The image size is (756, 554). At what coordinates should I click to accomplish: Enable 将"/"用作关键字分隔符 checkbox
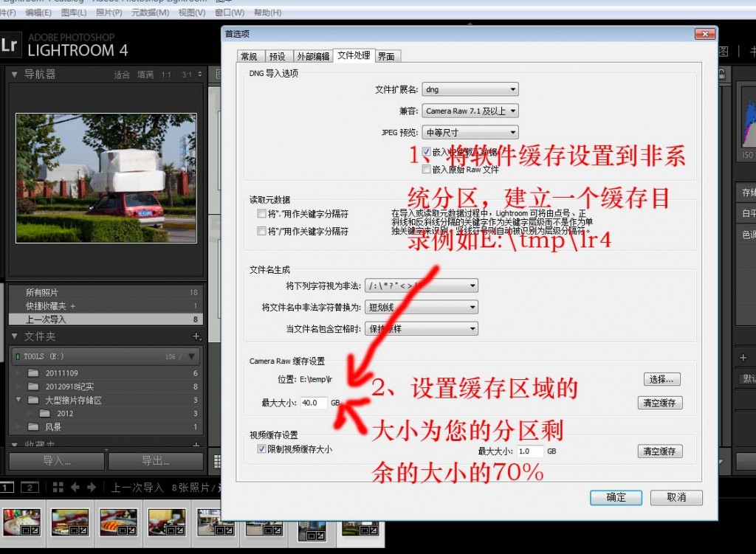point(262,231)
